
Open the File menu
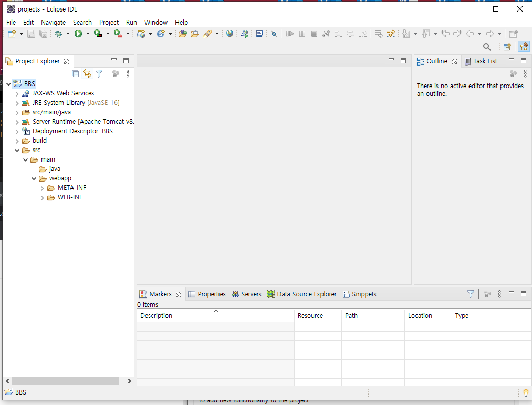(11, 23)
